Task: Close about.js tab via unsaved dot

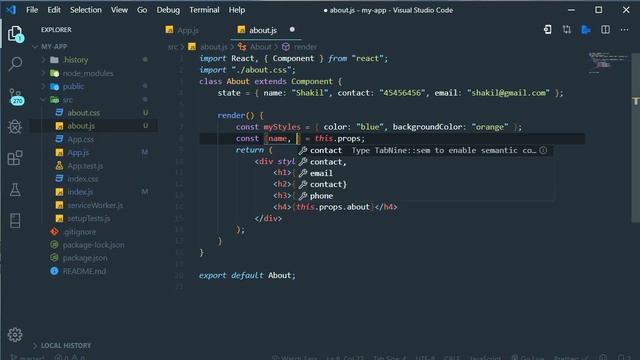Action: [x=292, y=29]
